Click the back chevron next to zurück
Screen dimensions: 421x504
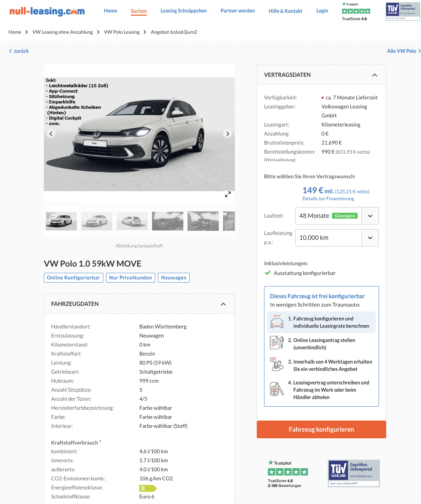click(10, 51)
